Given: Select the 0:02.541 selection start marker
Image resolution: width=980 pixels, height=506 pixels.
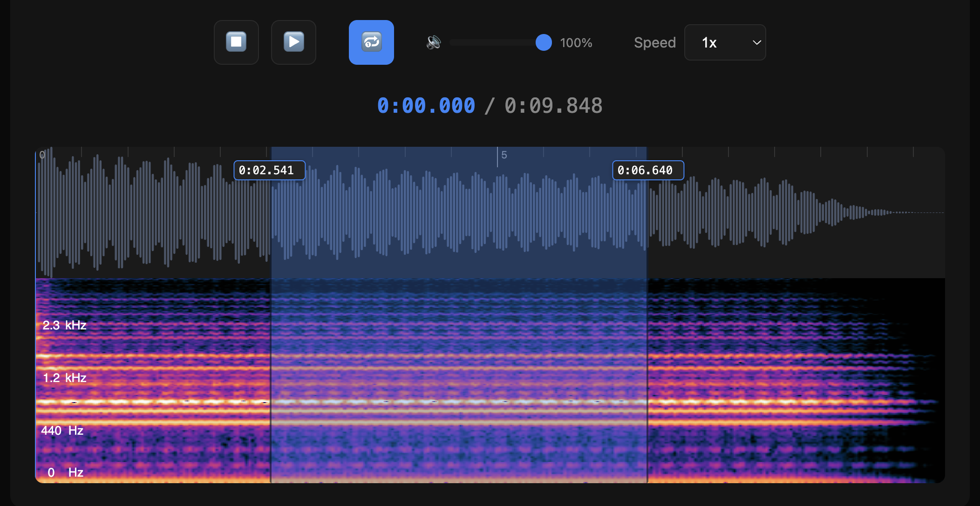Looking at the screenshot, I should tap(269, 170).
